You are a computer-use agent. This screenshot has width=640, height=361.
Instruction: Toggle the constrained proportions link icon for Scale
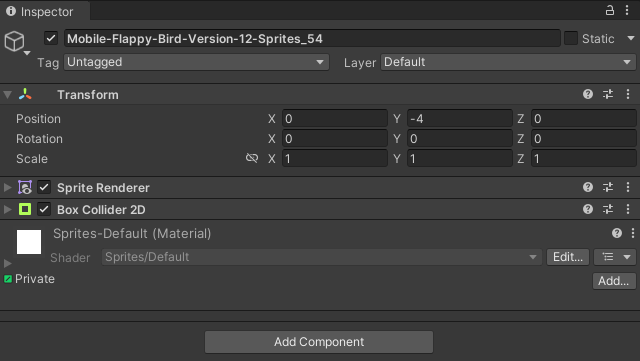pyautogui.click(x=252, y=158)
